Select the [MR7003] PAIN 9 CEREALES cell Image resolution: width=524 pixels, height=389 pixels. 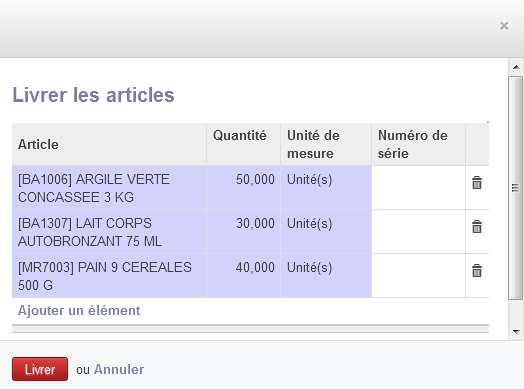109,275
